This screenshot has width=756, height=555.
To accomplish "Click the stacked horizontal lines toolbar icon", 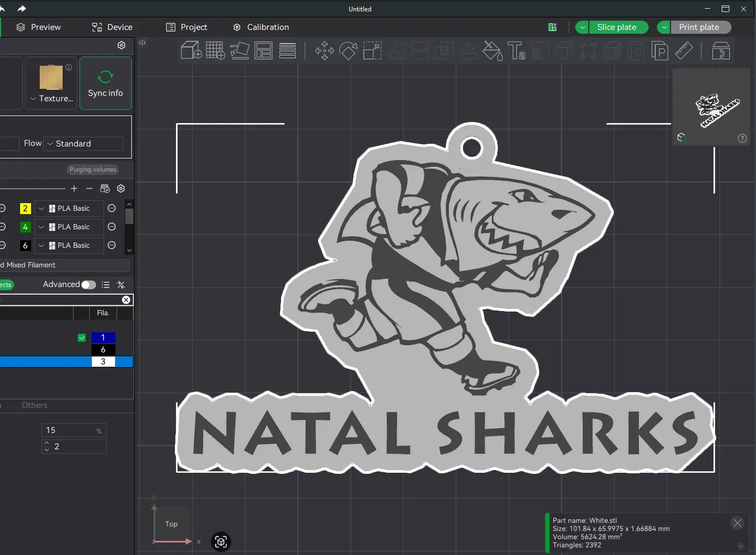I will 288,51.
